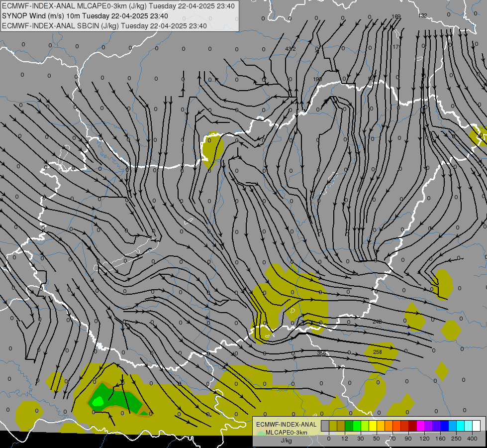Pick the pure blue legend swatch above 160

445,426
